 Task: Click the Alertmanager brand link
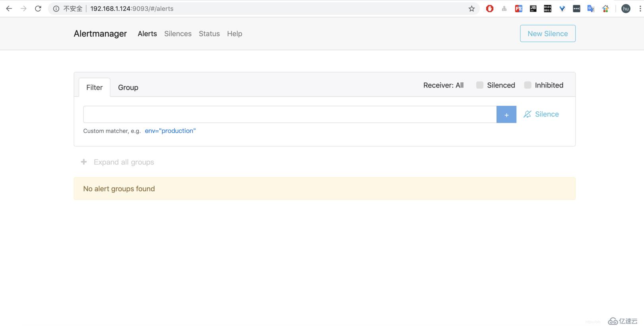pyautogui.click(x=100, y=34)
